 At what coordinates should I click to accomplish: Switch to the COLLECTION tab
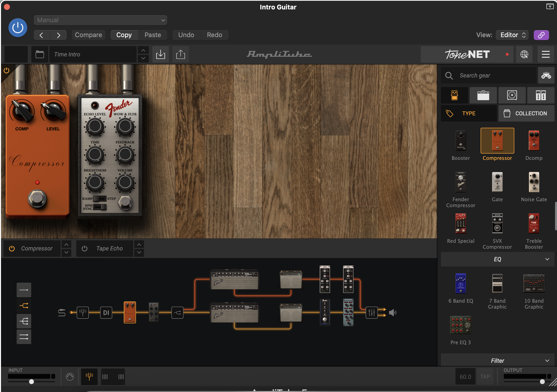point(526,113)
